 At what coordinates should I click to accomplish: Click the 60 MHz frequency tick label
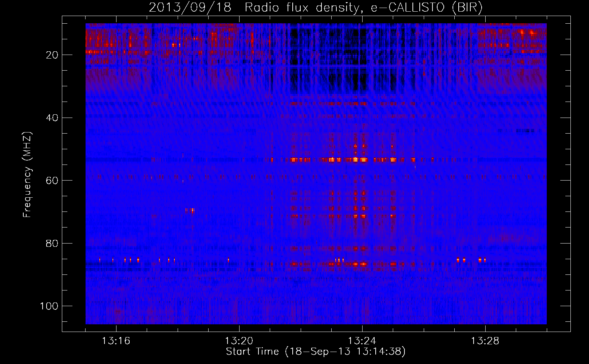52,181
